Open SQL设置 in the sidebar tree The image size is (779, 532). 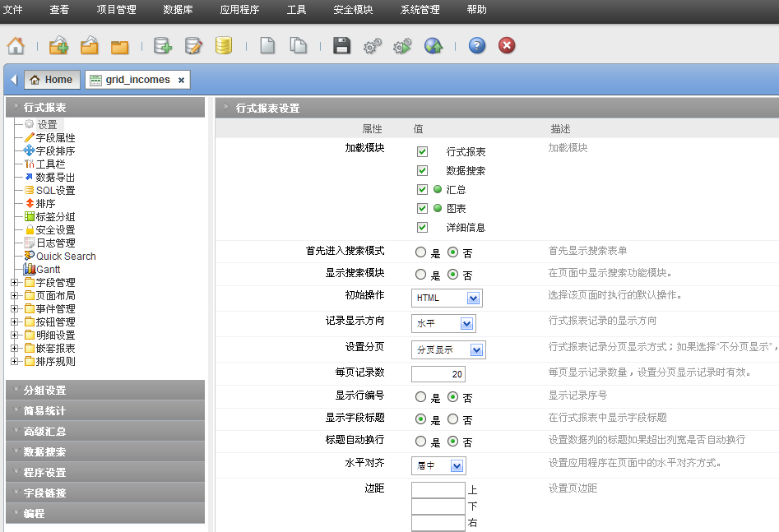tap(55, 191)
